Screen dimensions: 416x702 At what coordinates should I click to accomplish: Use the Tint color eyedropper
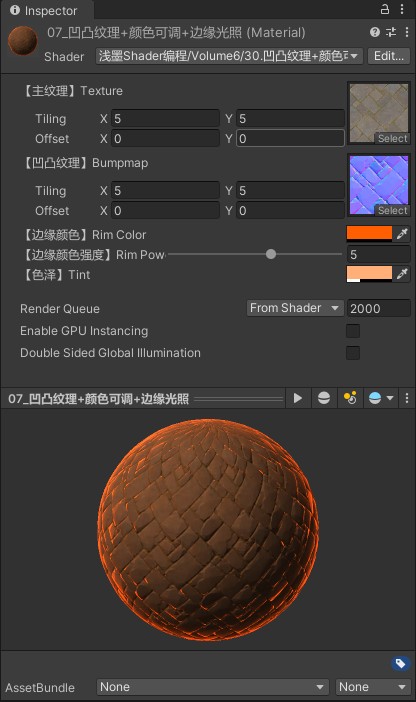(402, 274)
